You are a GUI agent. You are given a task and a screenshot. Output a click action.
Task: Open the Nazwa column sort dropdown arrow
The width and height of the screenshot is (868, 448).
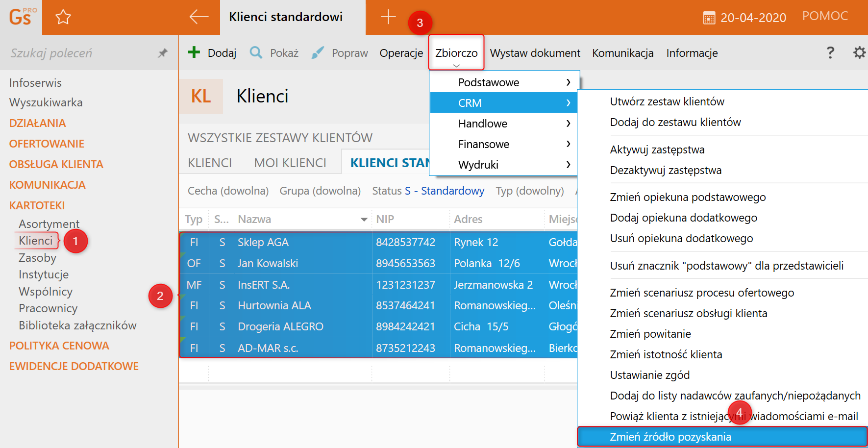tap(364, 220)
